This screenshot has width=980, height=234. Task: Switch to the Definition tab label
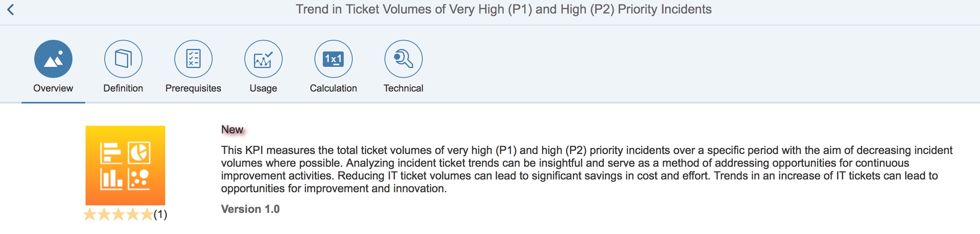pos(123,88)
